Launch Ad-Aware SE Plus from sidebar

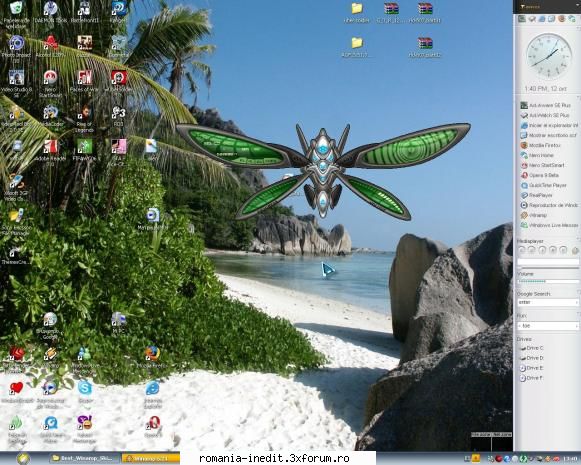(546, 105)
